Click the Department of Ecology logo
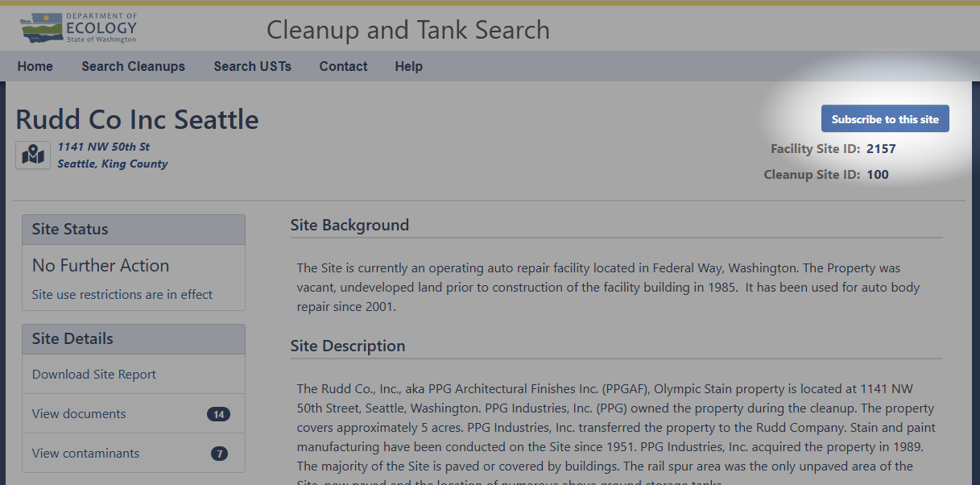This screenshot has width=980, height=485. [79, 28]
